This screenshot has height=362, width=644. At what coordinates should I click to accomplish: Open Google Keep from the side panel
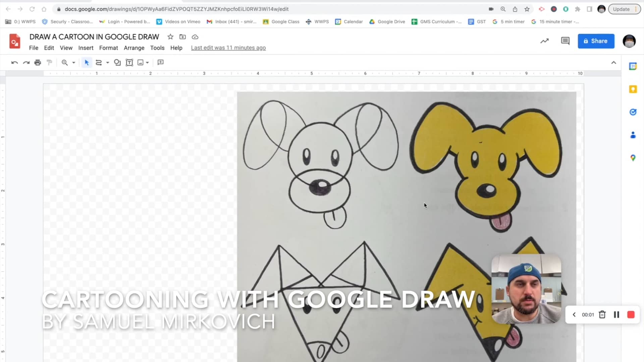click(x=633, y=89)
